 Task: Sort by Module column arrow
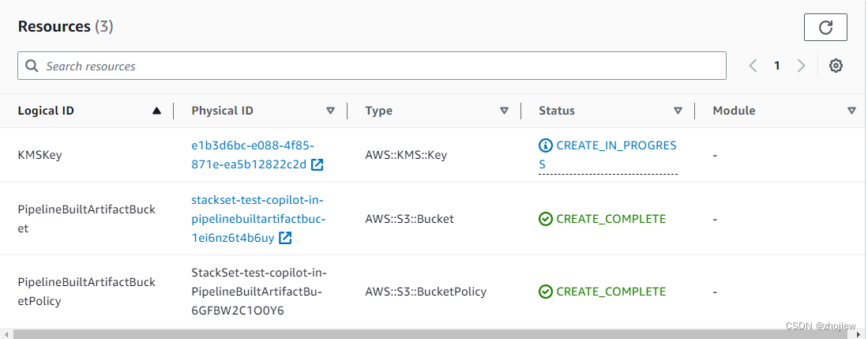click(851, 111)
